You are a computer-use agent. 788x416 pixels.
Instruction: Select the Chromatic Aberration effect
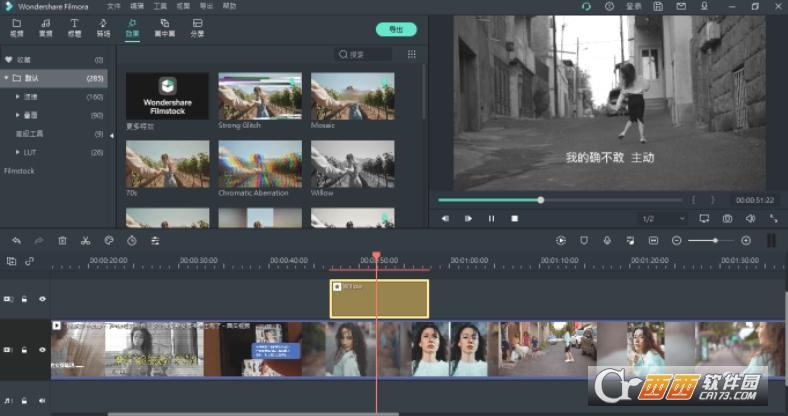[260, 164]
